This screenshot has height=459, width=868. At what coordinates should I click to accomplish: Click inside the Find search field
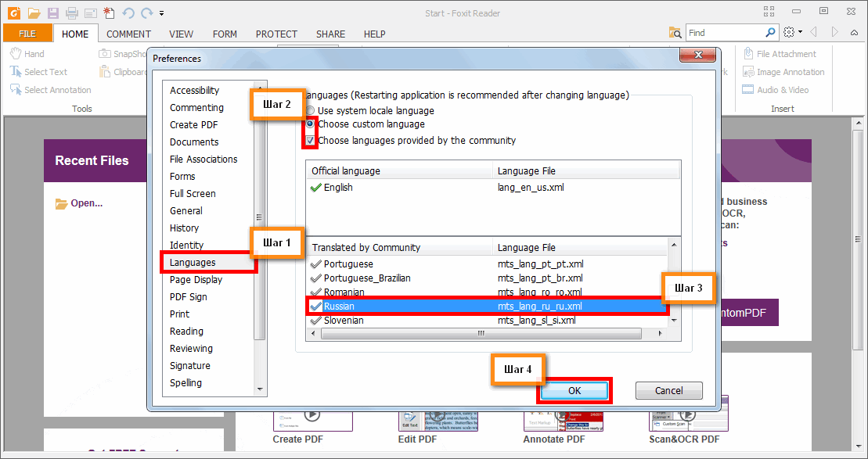click(726, 33)
